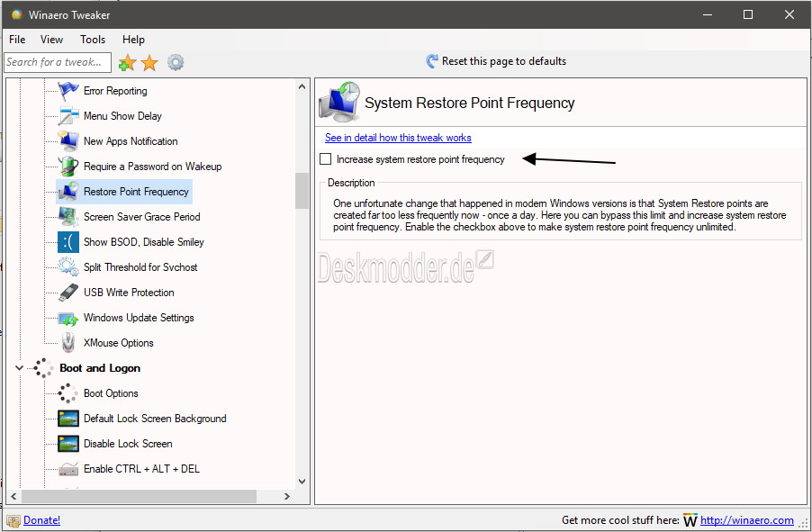Click the Boot and Logon spinner icon

point(43,368)
